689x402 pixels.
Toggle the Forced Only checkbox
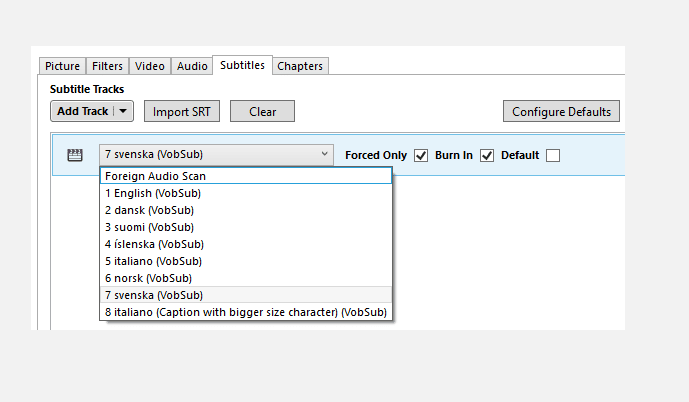coord(421,155)
